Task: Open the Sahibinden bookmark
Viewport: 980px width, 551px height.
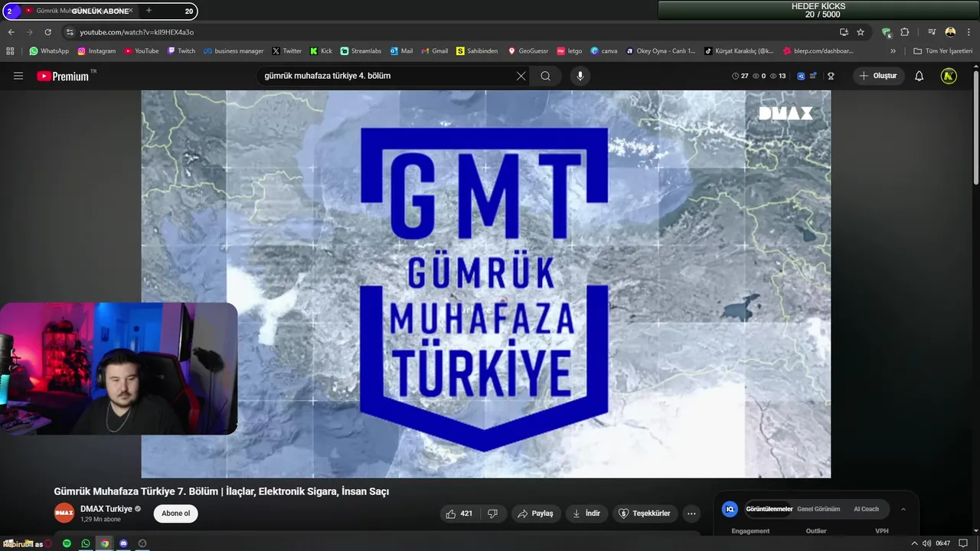Action: coord(477,51)
